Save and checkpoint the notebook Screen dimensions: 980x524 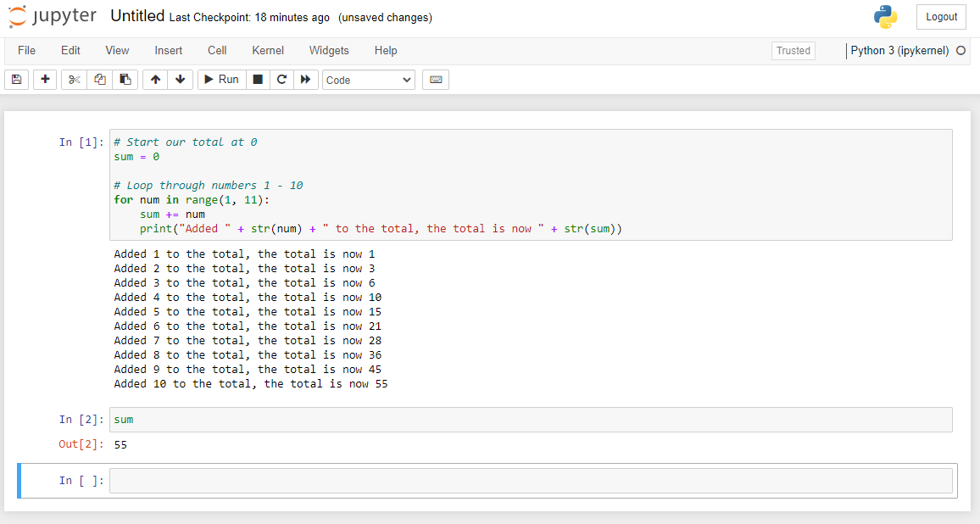[17, 80]
